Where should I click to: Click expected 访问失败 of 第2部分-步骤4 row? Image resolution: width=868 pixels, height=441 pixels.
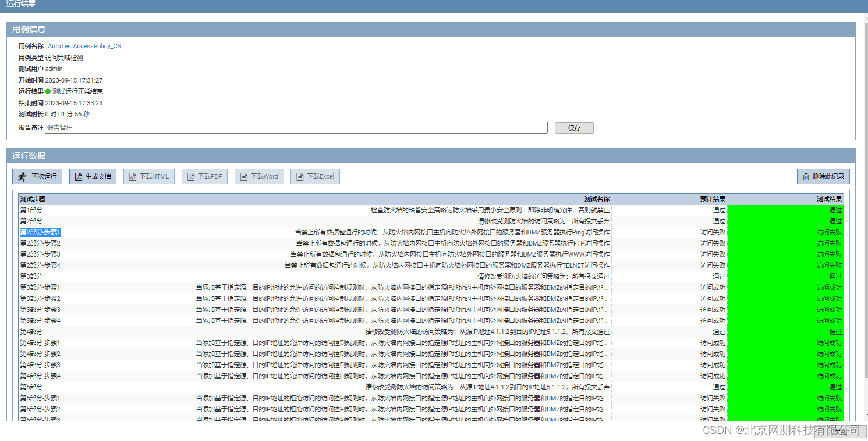pos(713,265)
